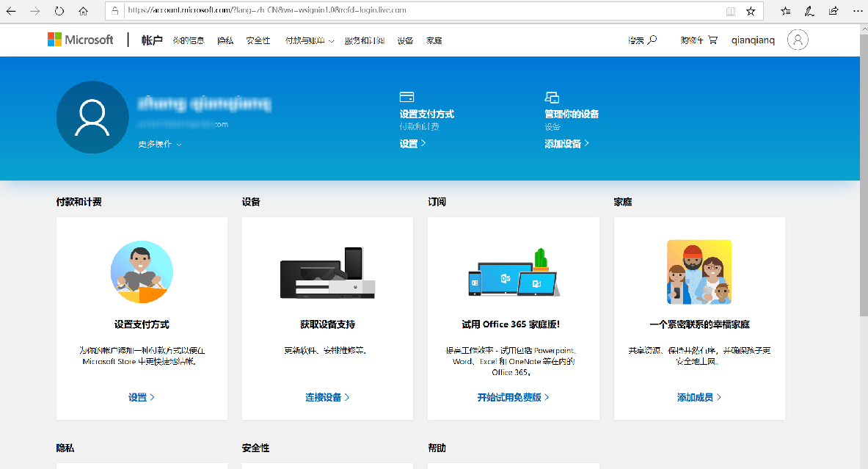The width and height of the screenshot is (868, 469).
Task: Click 添加设备 link in the banner
Action: (x=566, y=143)
